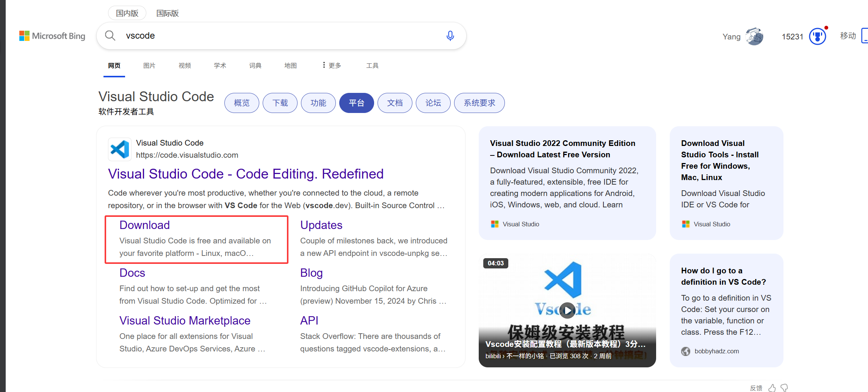Image resolution: width=868 pixels, height=392 pixels.
Task: Click the thumbs down feedback icon
Action: point(784,387)
